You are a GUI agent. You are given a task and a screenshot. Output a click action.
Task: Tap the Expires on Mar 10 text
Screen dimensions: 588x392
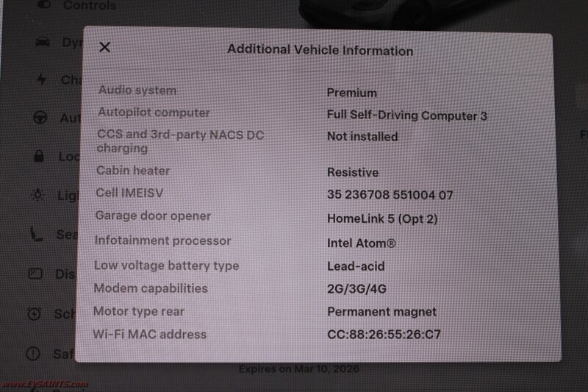(x=299, y=369)
